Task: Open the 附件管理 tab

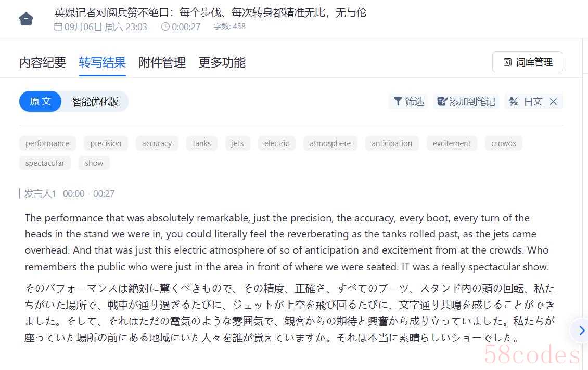Action: [x=162, y=63]
